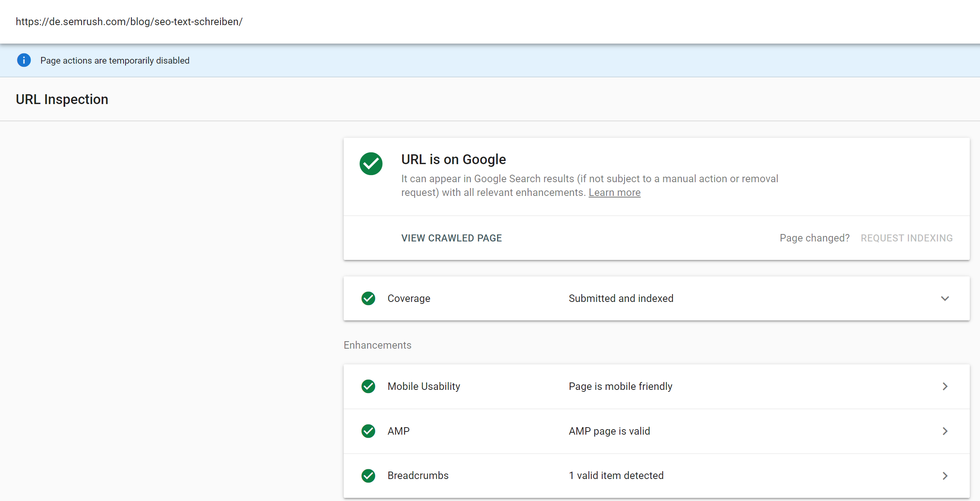Screen dimensions: 980x501
Task: Click the 'Page changed?' text
Action: pos(814,238)
